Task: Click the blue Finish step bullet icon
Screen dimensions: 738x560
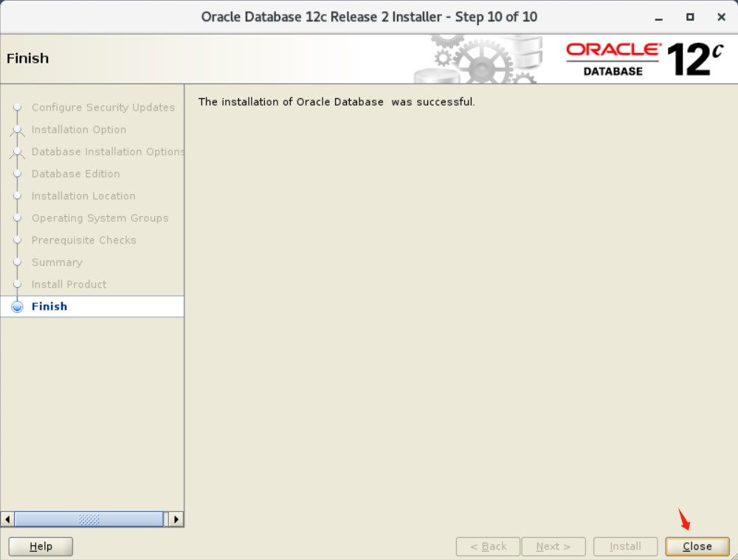Action: tap(18, 307)
